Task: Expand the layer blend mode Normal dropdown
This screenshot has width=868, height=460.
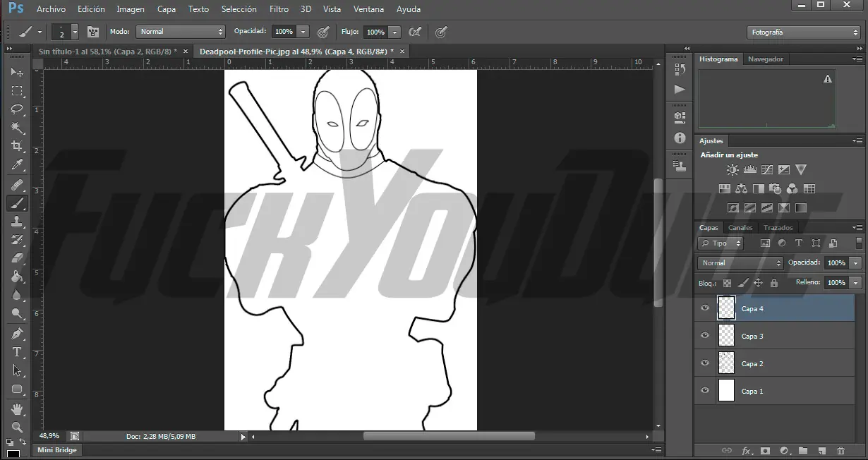Action: coord(740,263)
